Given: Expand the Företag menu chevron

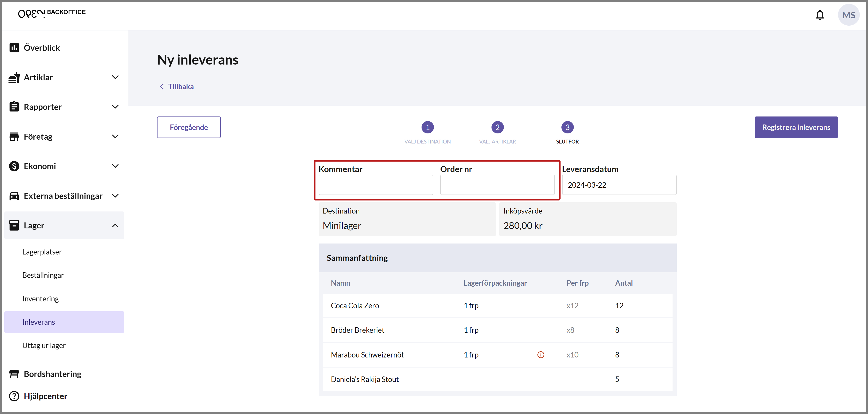Looking at the screenshot, I should tap(115, 136).
